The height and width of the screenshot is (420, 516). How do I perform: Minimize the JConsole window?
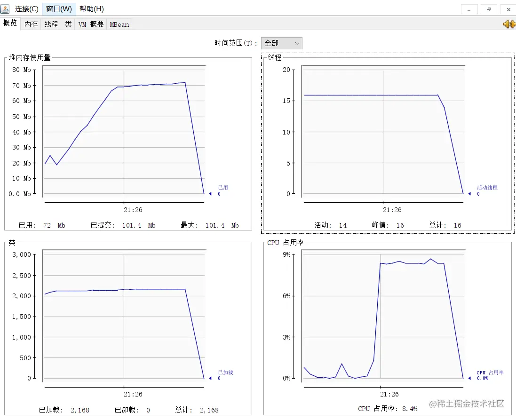tap(469, 9)
